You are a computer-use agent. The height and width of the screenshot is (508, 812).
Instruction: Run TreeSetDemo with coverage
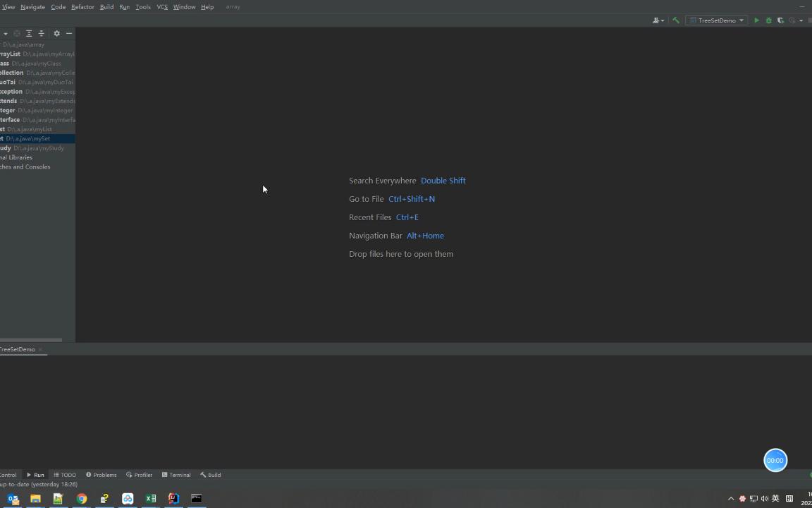780,20
